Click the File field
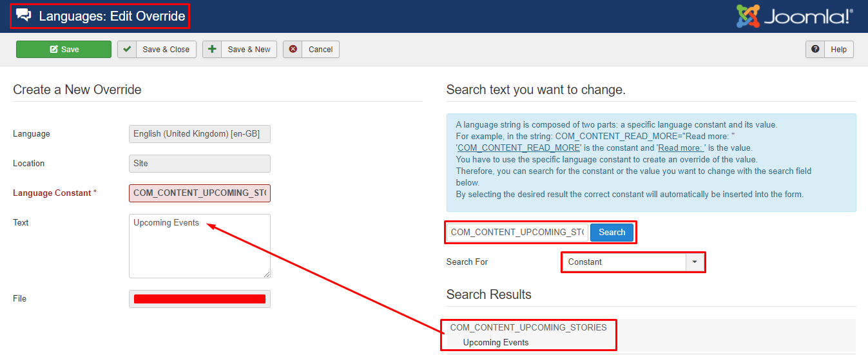868x355 pixels. pyautogui.click(x=200, y=299)
